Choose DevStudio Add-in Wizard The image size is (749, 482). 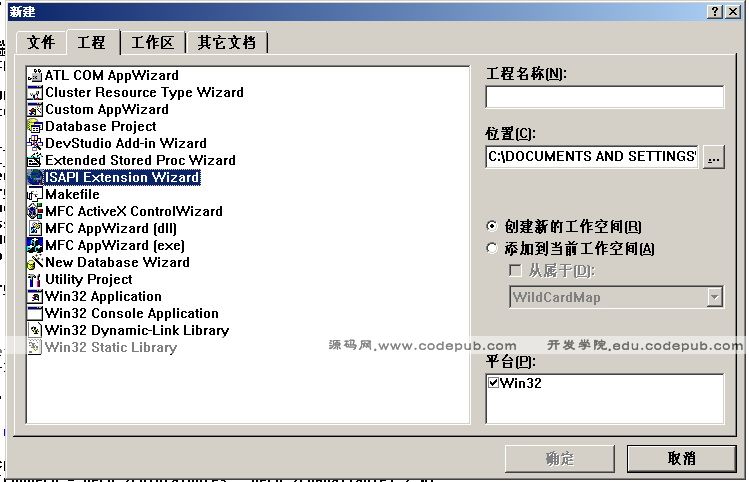tap(126, 143)
